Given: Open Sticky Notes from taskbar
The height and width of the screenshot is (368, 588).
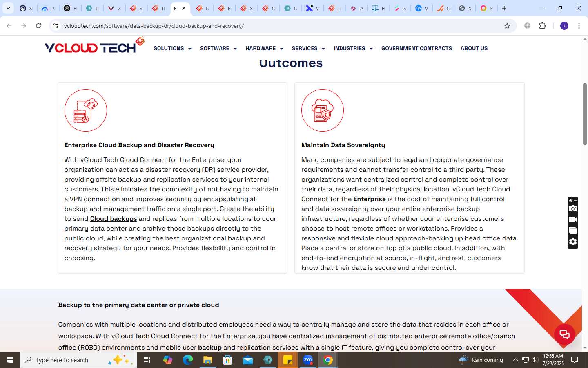Looking at the screenshot, I should pyautogui.click(x=288, y=360).
